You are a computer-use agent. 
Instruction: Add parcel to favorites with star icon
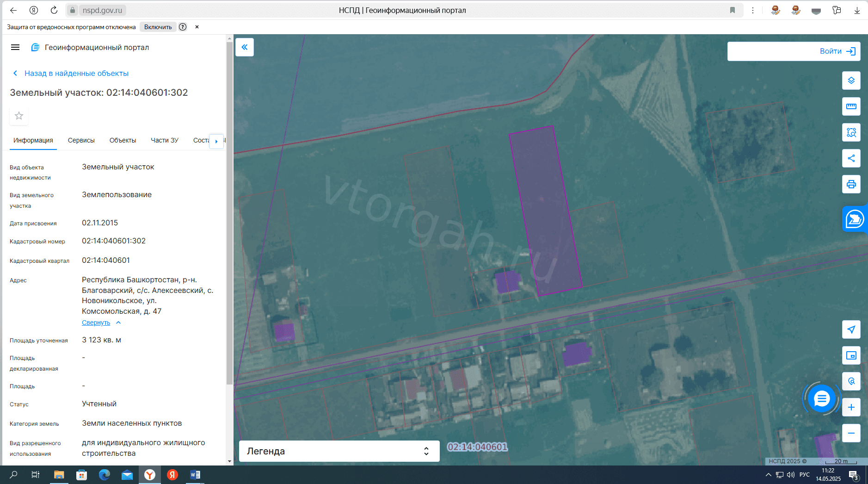point(19,116)
